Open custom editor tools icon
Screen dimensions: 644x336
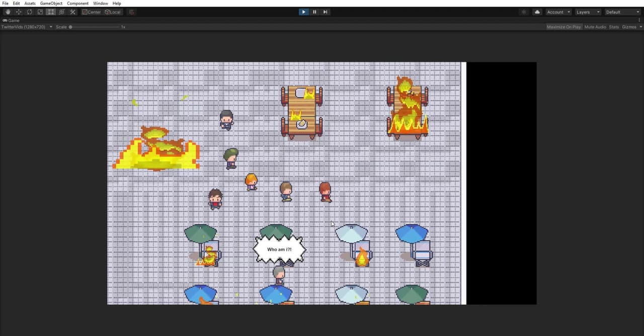(x=72, y=12)
